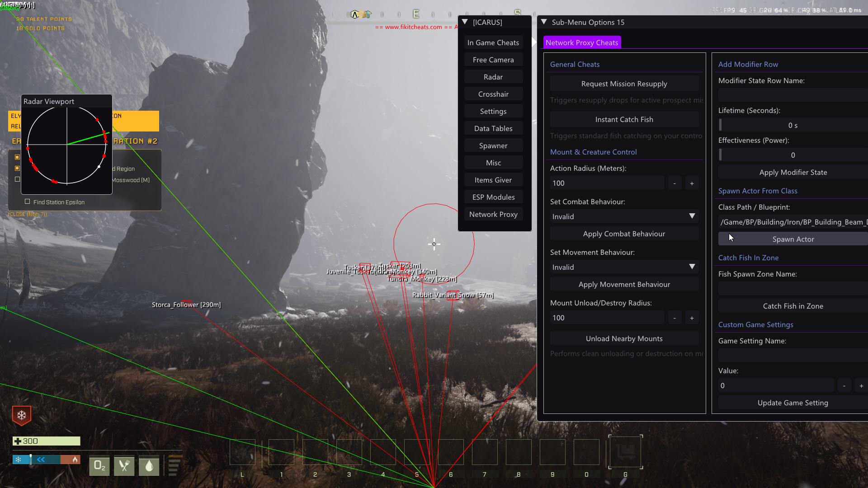
Task: Open the Set Movement Behaviour dropdown
Action: point(624,267)
